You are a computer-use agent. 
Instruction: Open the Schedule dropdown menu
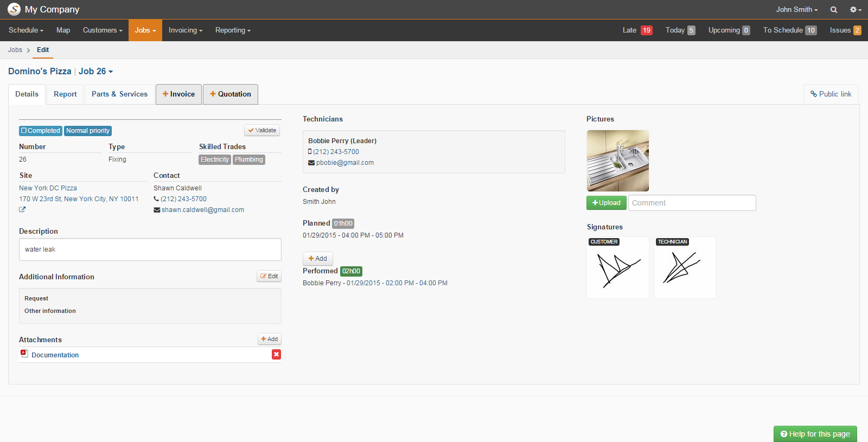tap(25, 30)
